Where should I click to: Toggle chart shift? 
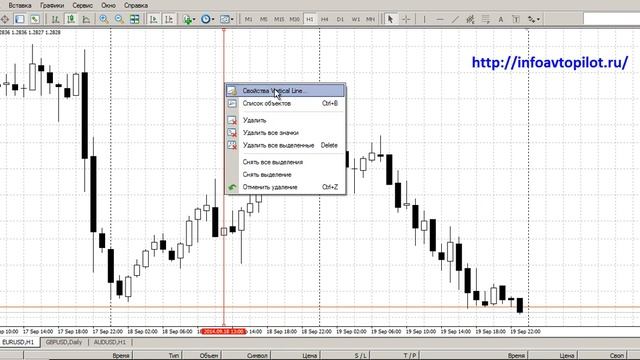169,19
